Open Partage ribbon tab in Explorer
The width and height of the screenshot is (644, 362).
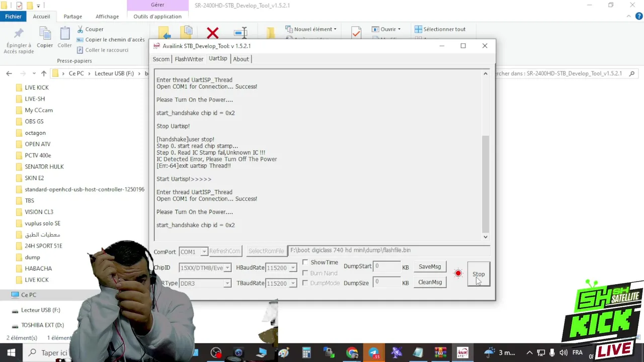click(72, 16)
